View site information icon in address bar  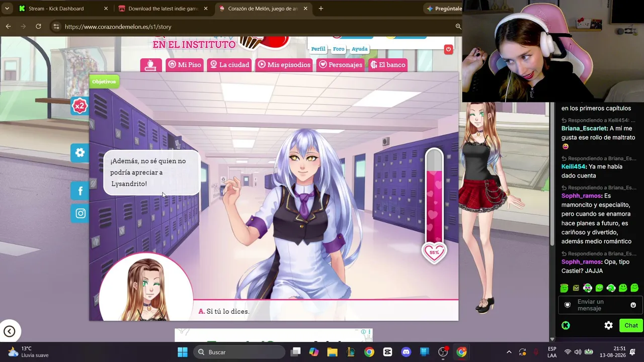pyautogui.click(x=56, y=27)
